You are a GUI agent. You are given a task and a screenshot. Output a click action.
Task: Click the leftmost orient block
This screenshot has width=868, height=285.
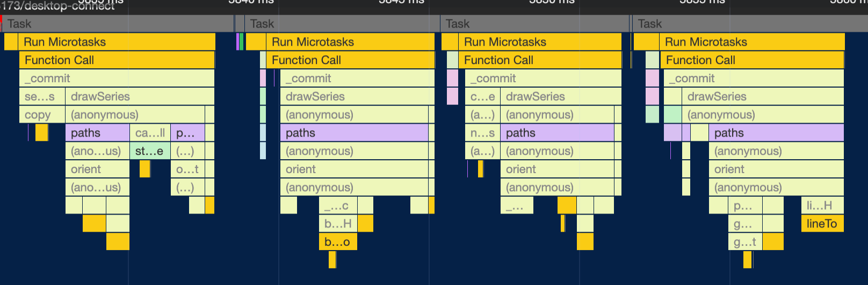[97, 169]
